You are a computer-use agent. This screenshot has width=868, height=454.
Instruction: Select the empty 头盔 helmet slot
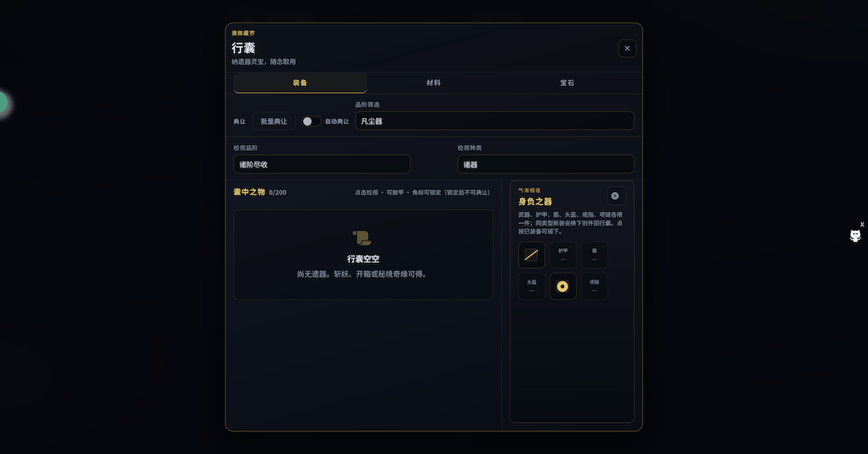(x=531, y=286)
